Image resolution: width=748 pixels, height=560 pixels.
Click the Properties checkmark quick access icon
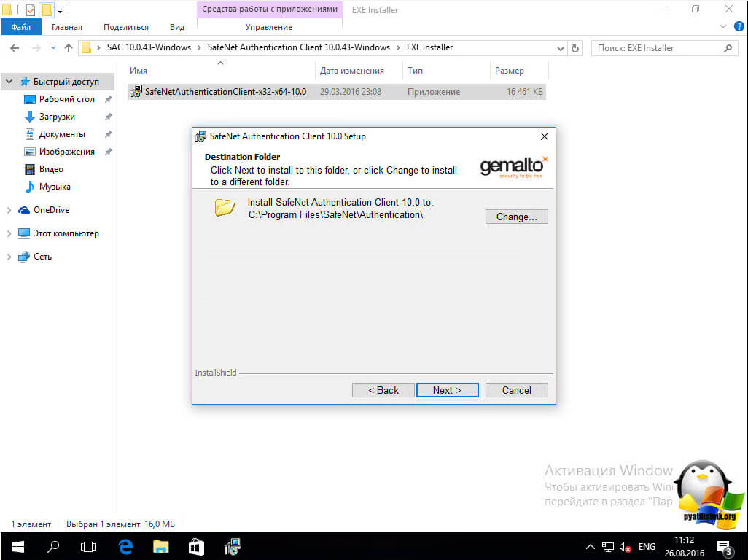pyautogui.click(x=31, y=9)
